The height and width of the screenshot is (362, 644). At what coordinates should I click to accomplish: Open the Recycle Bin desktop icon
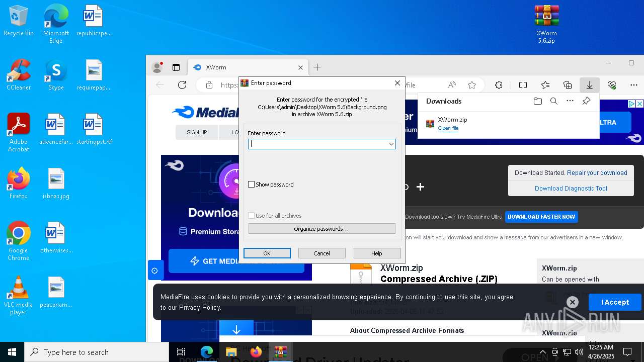(19, 21)
